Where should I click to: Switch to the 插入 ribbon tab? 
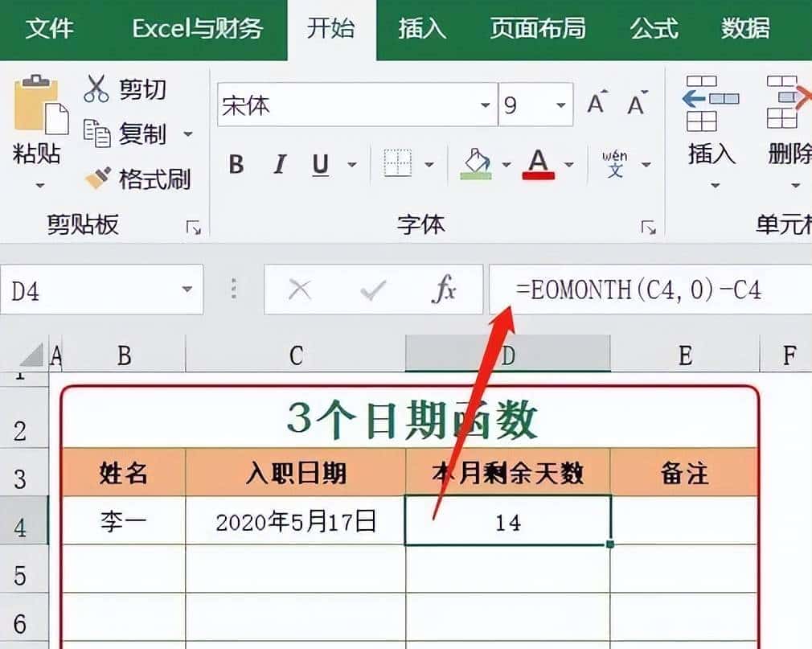[x=421, y=29]
